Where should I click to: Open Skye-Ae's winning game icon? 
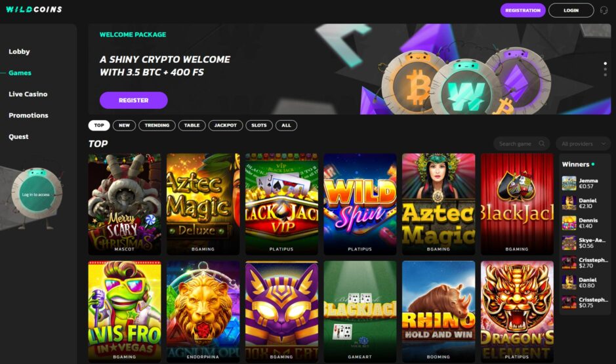569,243
